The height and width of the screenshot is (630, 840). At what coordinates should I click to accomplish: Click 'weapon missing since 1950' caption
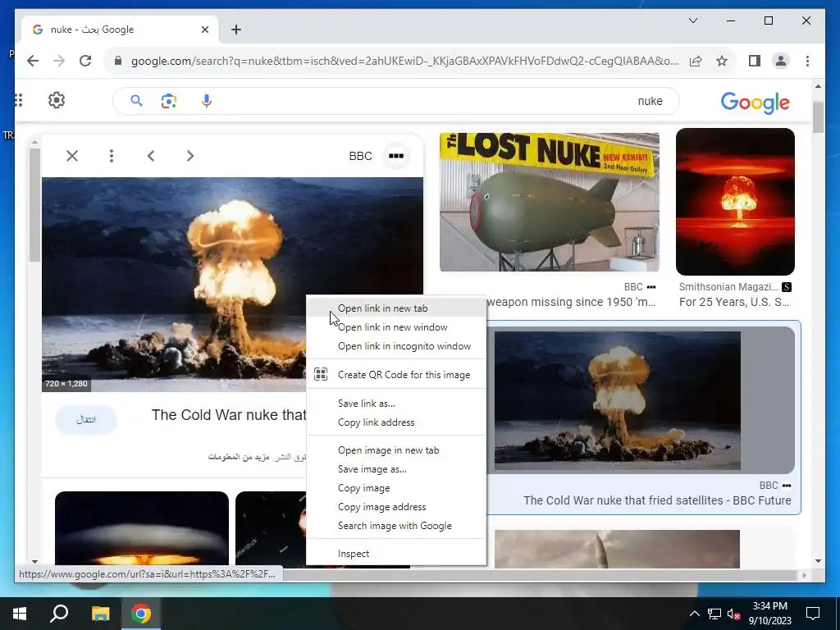pyautogui.click(x=571, y=302)
